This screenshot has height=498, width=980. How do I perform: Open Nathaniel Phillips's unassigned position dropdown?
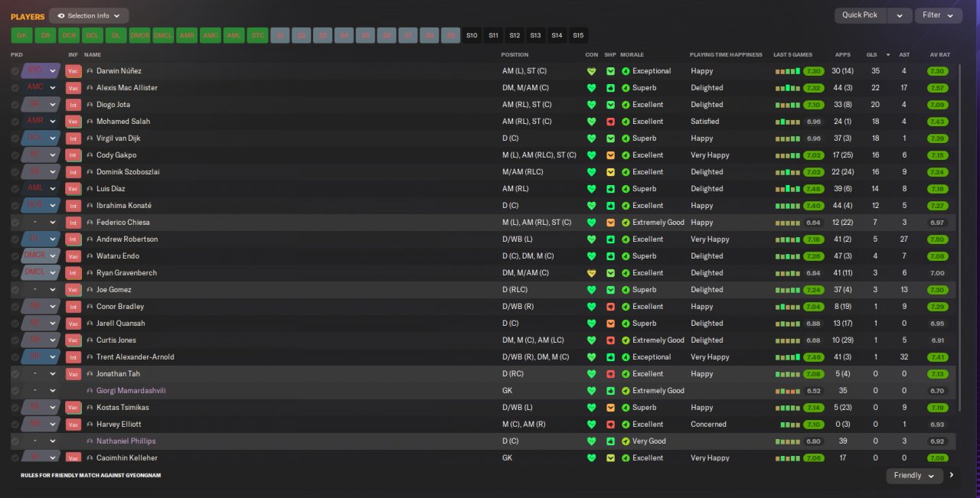coord(41,441)
